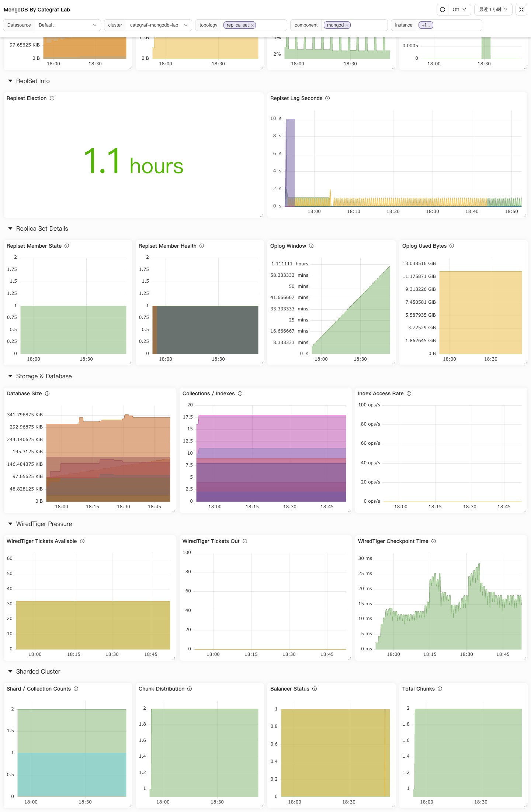Click info icon for WiredTiger Checkpoint Time

[434, 541]
